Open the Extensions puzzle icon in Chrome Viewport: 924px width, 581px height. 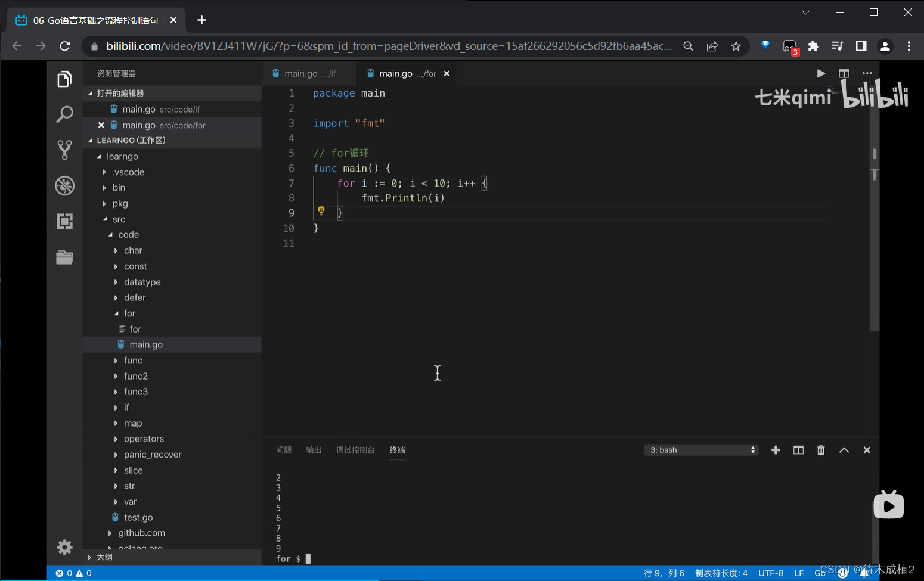point(813,46)
